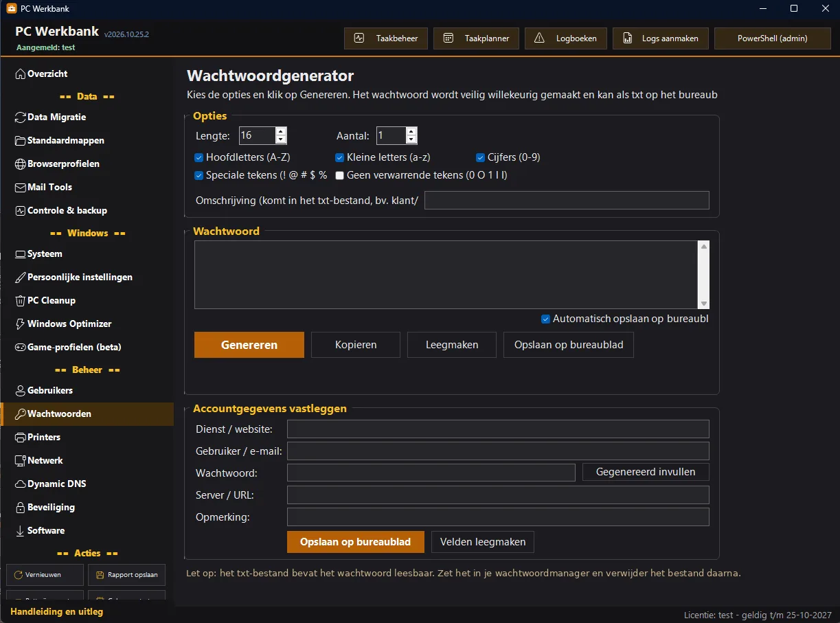
Task: Launch PowerShell (admin) from the top bar
Action: (773, 38)
